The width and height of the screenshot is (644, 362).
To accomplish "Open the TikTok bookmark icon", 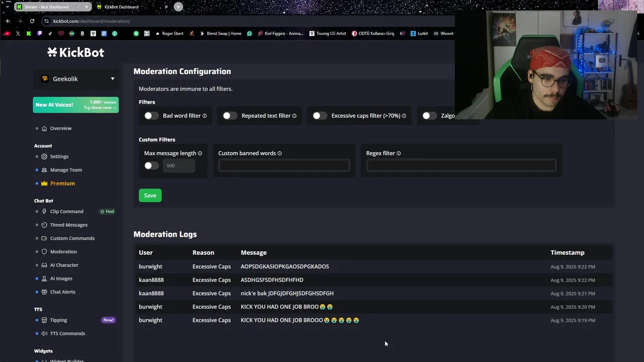I will coord(50,34).
